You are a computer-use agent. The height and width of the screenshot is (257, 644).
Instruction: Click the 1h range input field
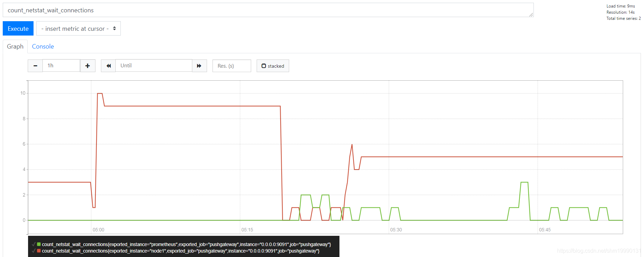61,66
